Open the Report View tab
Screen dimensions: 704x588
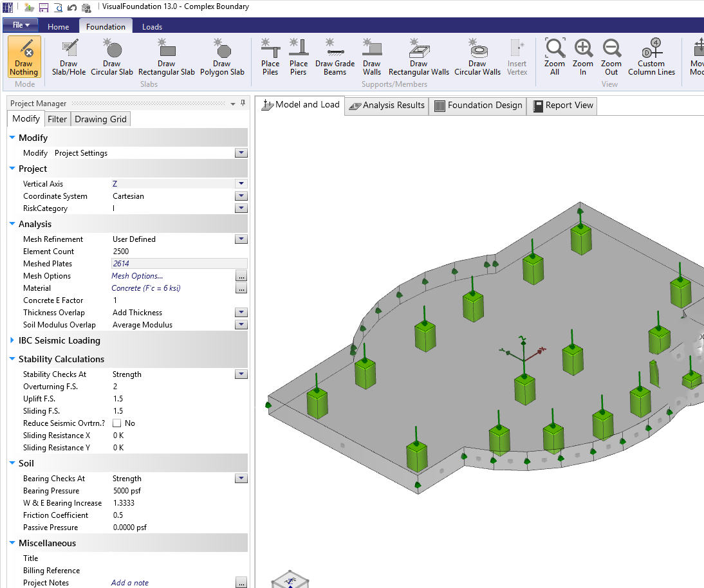562,106
